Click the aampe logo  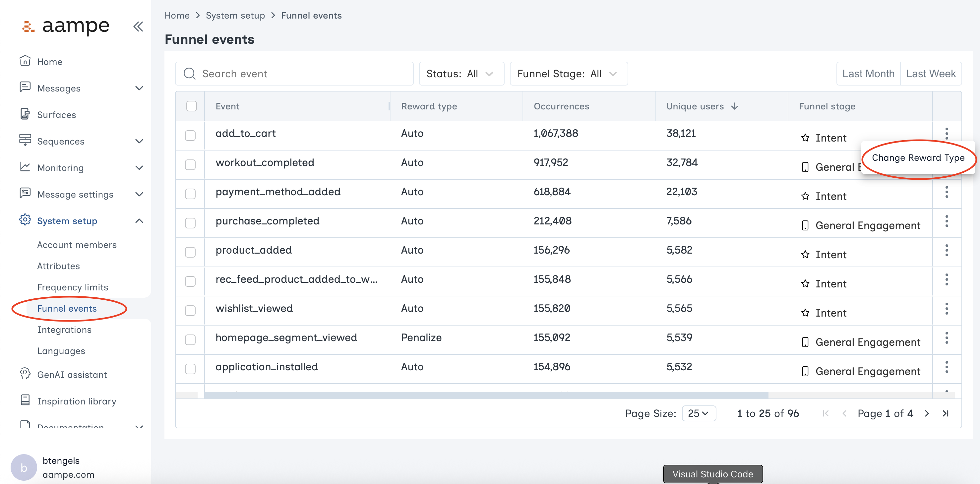coord(66,26)
